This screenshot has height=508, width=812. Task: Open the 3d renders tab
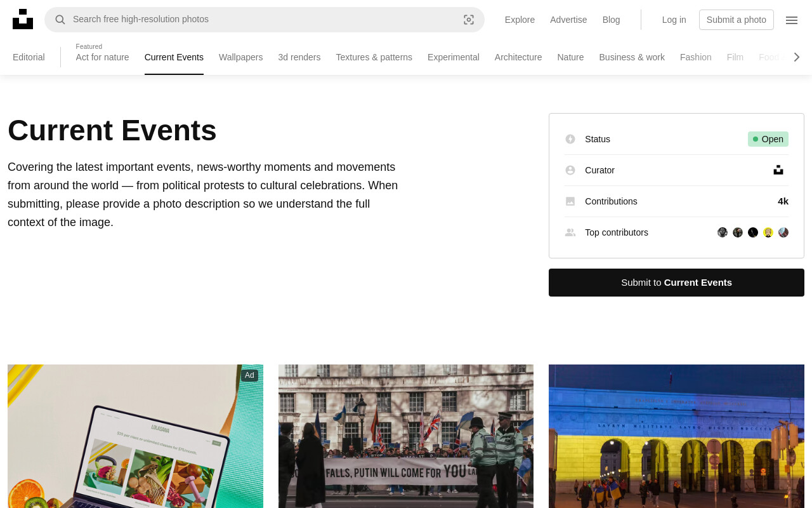click(x=299, y=57)
